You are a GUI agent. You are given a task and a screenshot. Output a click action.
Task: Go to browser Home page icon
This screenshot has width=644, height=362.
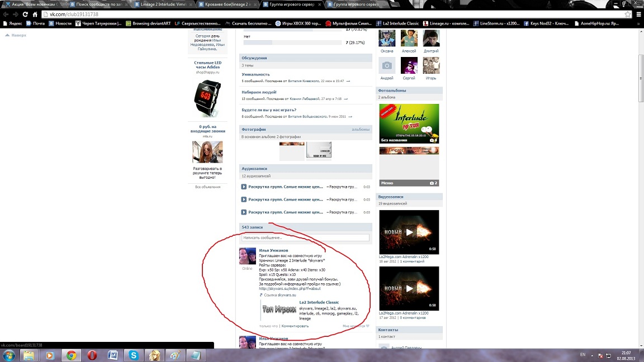pyautogui.click(x=35, y=15)
